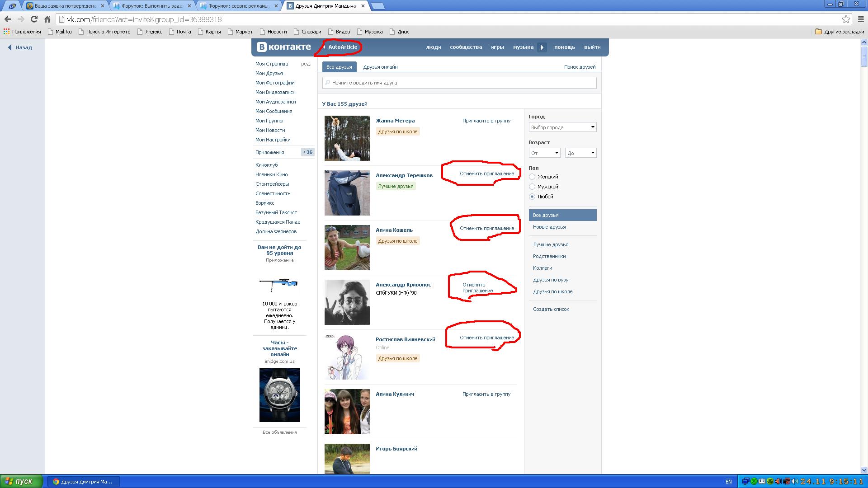This screenshot has height=488, width=868.
Task: Open the Chrome menu hamburger icon
Action: [861, 19]
